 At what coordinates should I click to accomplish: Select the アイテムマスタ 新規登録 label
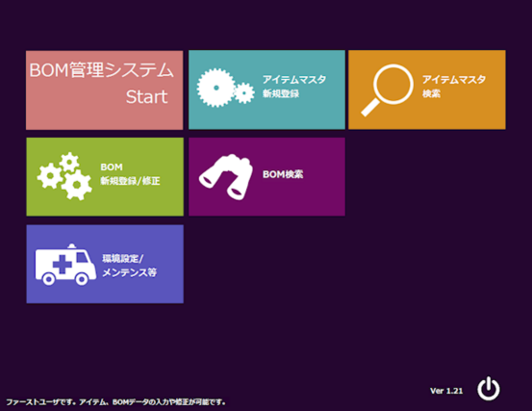click(x=294, y=87)
